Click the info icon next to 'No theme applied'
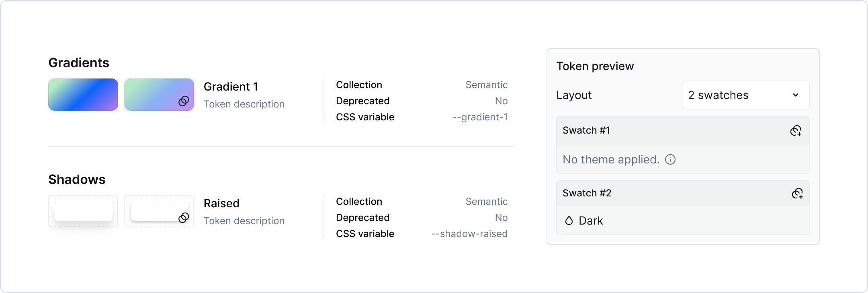Viewport: 868px width, 293px height. 670,159
